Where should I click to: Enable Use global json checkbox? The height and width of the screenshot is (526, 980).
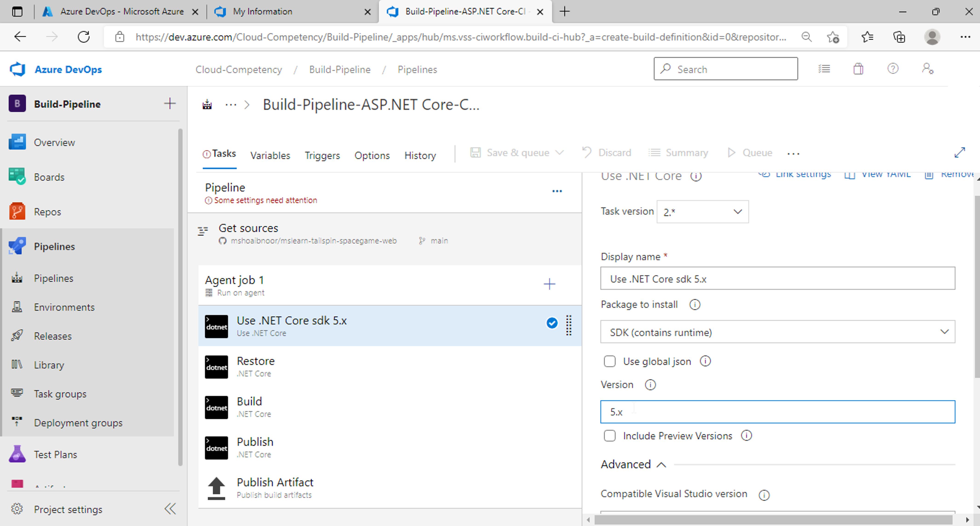[609, 361]
